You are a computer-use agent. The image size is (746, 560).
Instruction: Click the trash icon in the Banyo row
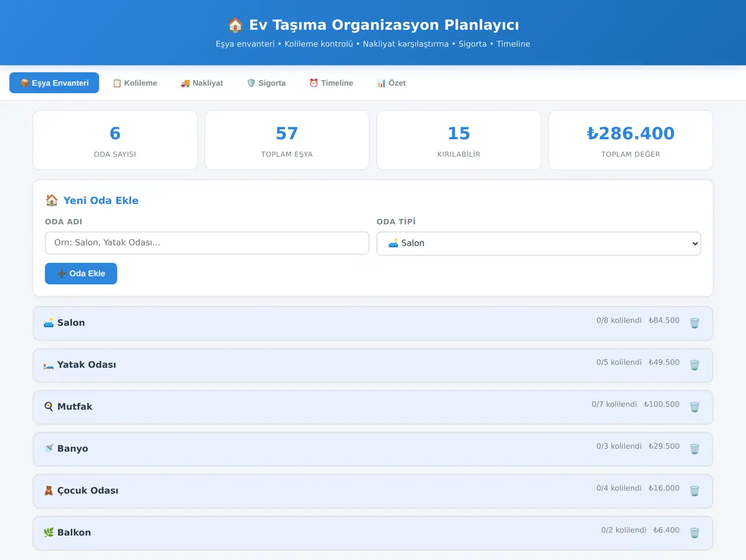click(694, 449)
